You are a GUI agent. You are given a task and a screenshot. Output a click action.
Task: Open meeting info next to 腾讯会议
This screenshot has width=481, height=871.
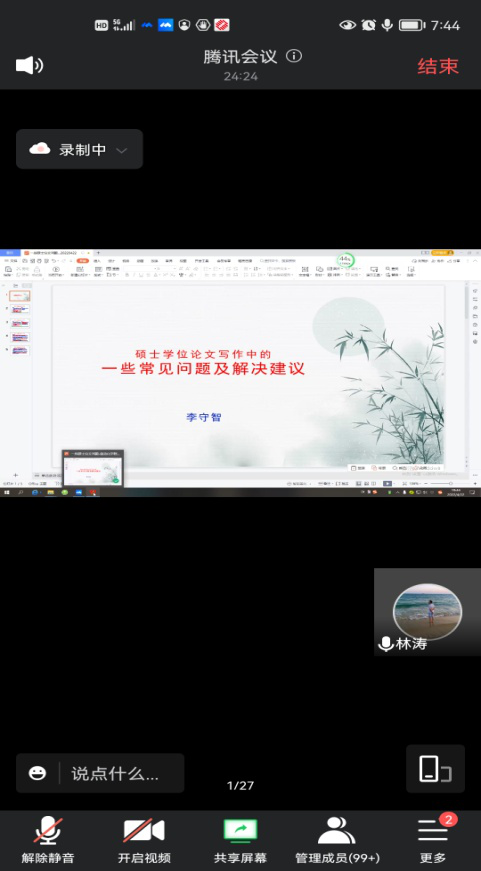[294, 56]
